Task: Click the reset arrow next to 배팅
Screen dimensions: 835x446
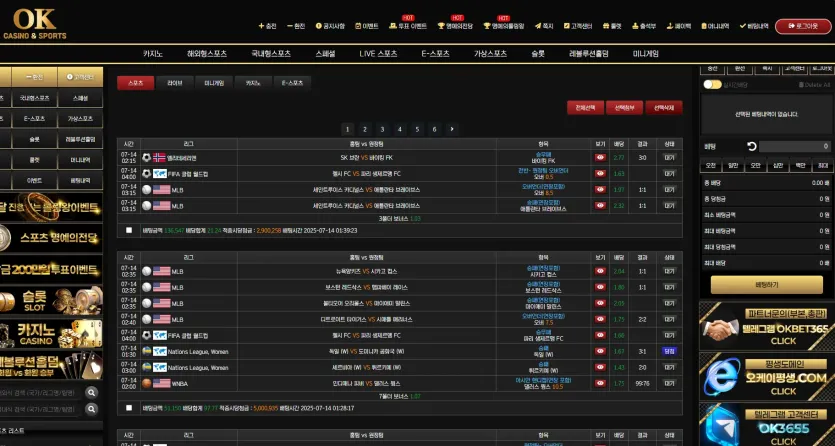Action: [751, 146]
